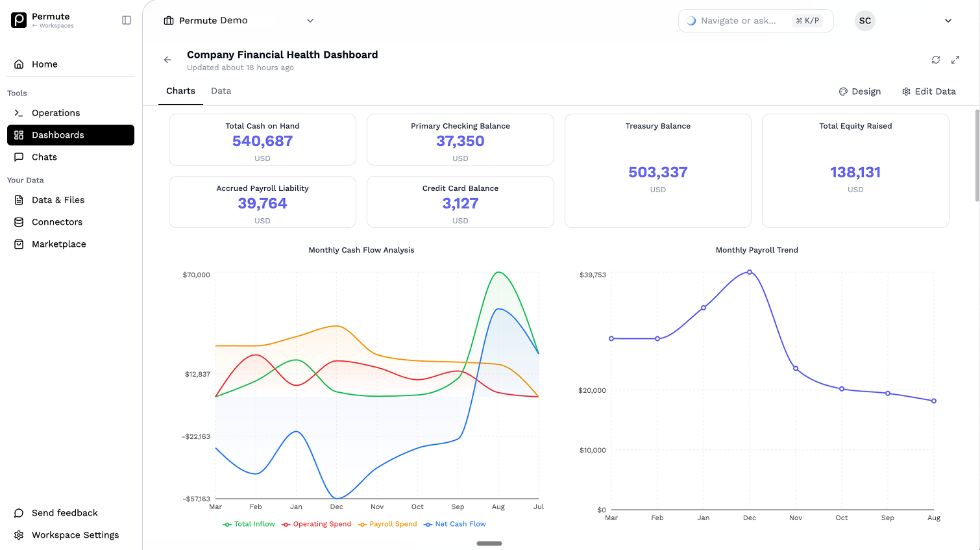
Task: Switch to the Data tab
Action: pos(221,91)
